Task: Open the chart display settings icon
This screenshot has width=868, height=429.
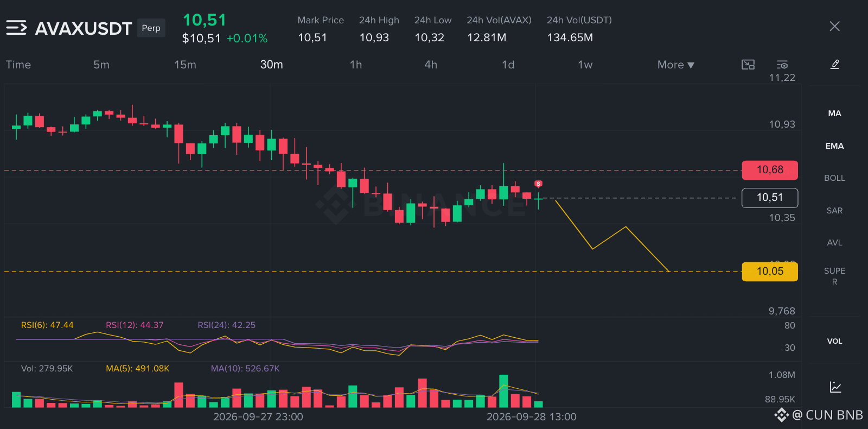Action: point(782,65)
